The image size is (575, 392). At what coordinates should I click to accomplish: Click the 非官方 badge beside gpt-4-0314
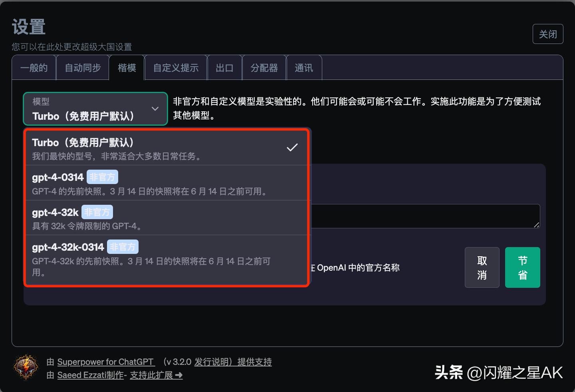pos(102,176)
